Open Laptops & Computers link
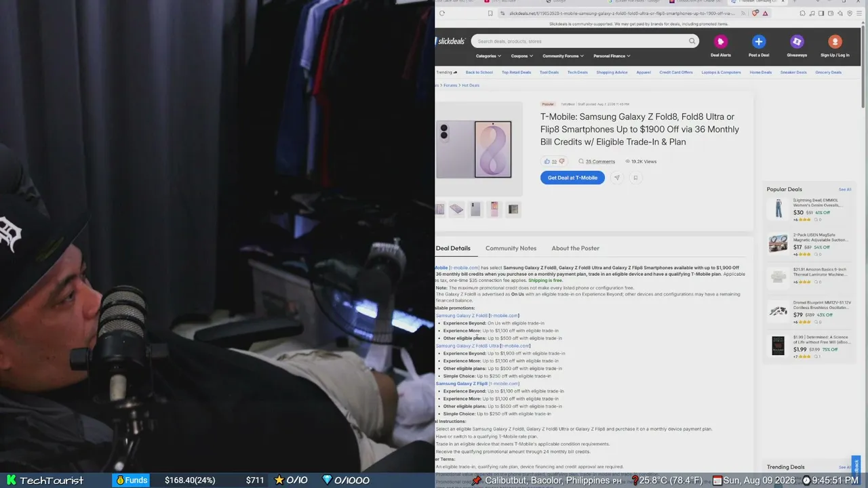This screenshot has width=868, height=488. (x=722, y=72)
